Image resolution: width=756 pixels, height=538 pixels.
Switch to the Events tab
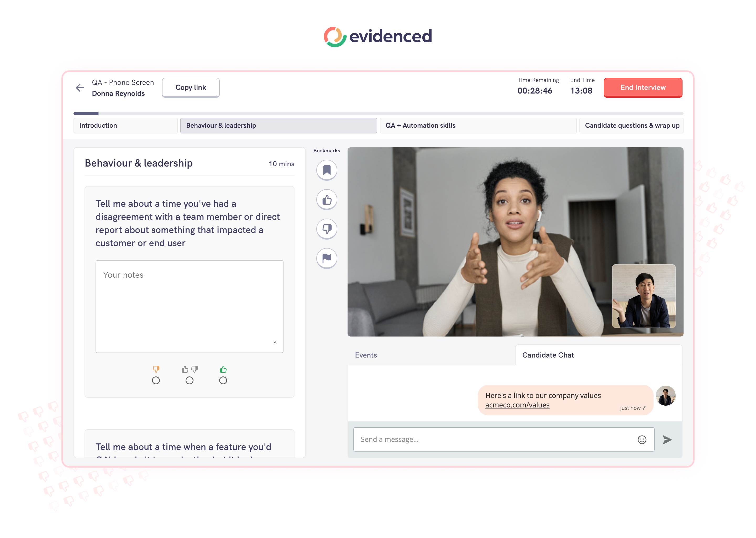pyautogui.click(x=366, y=355)
